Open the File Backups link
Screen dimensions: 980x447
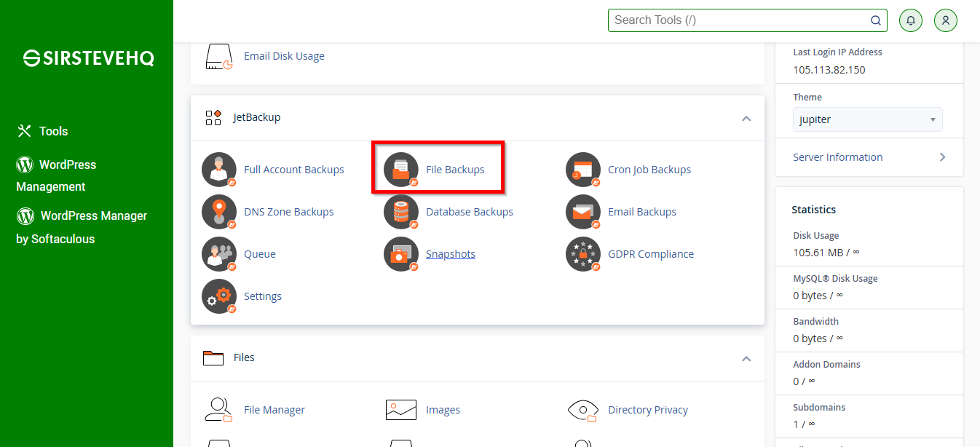tap(455, 170)
